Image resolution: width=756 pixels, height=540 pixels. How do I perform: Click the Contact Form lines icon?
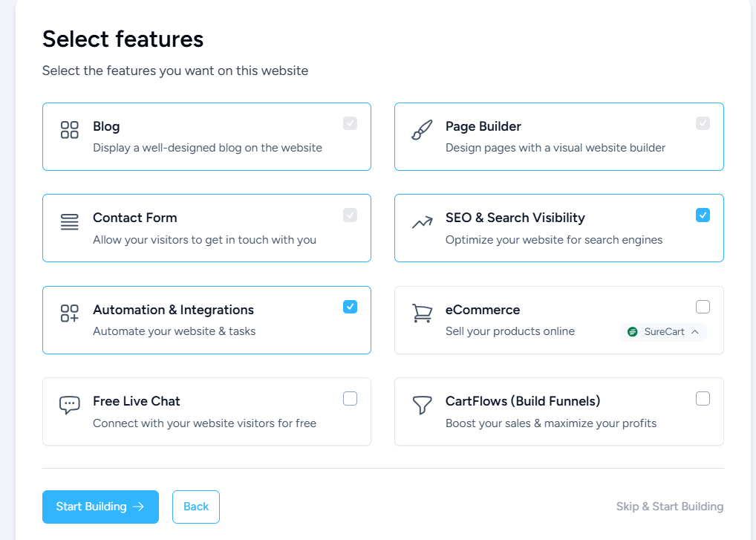pos(69,222)
